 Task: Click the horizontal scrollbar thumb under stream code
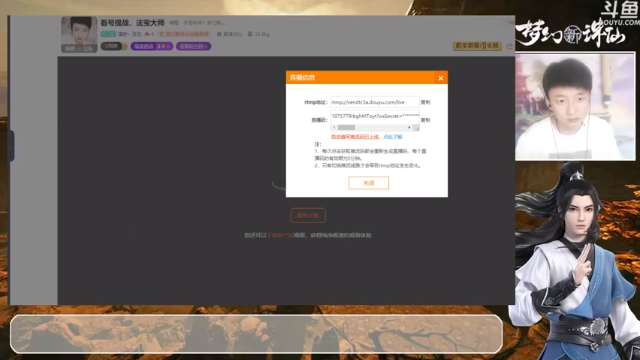coord(346,128)
